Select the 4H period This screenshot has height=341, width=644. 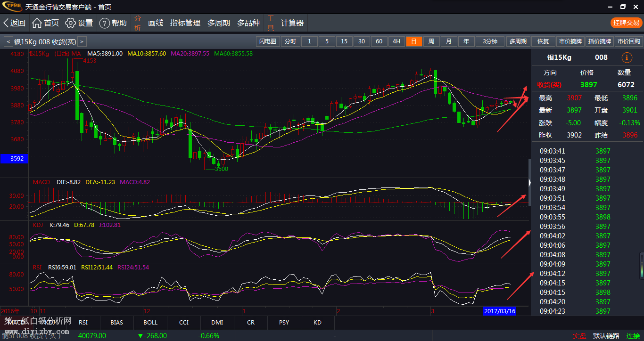[x=396, y=41]
